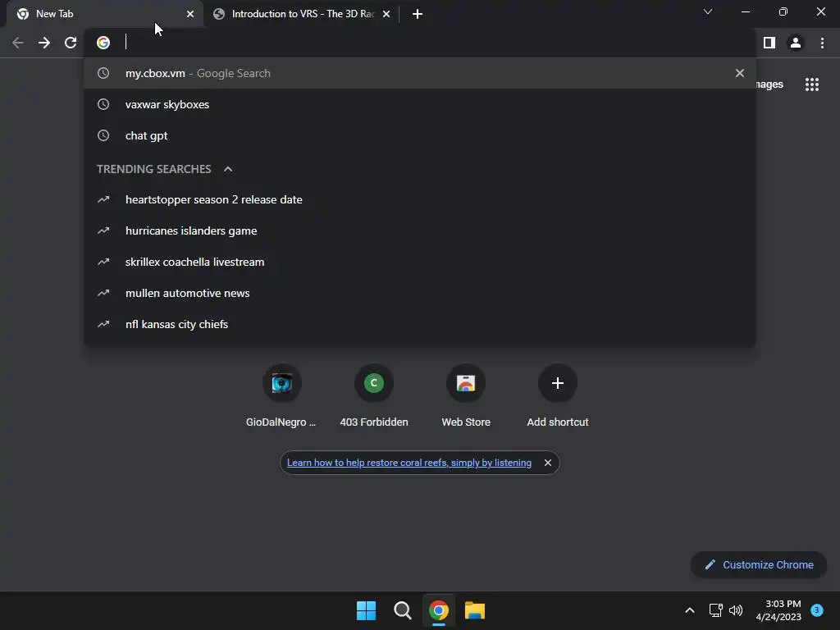Collapse the Trending Searches section
Screen dimensions: 840x630
(228, 169)
